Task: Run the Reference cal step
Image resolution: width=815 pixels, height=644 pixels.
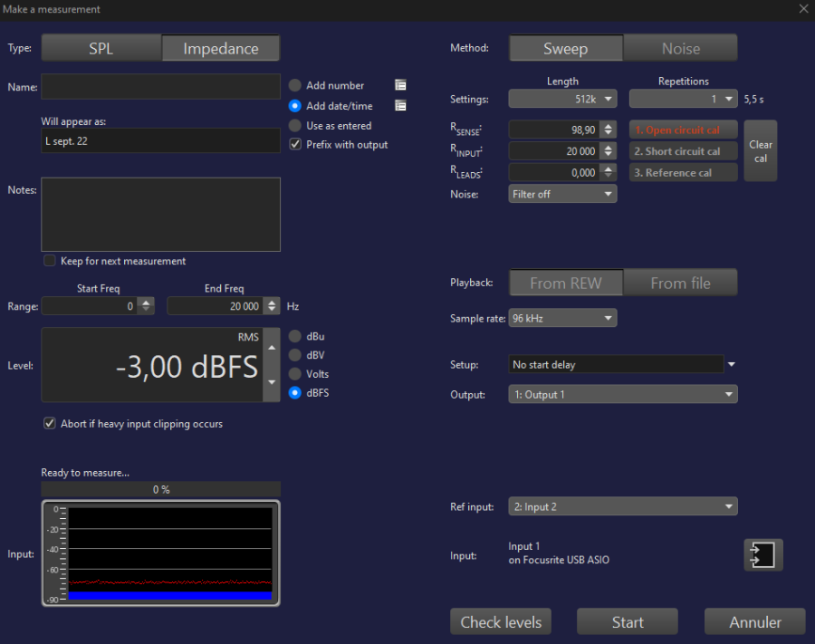Action: coord(683,173)
